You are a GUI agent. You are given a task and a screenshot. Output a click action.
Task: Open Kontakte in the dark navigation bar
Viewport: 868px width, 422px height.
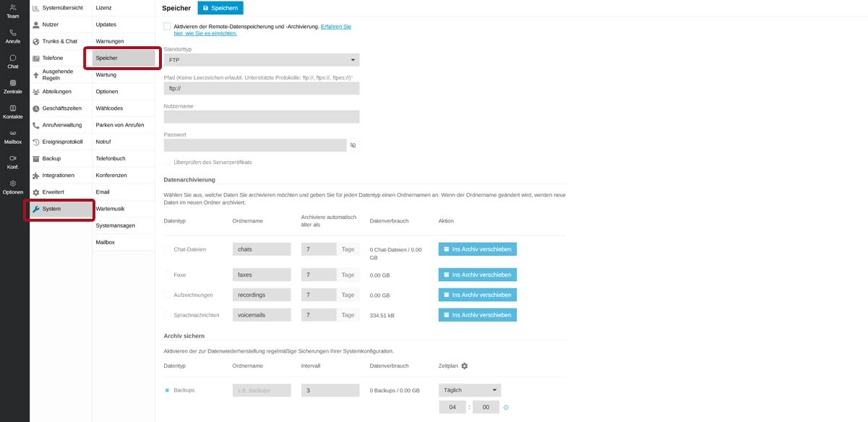pyautogui.click(x=13, y=111)
